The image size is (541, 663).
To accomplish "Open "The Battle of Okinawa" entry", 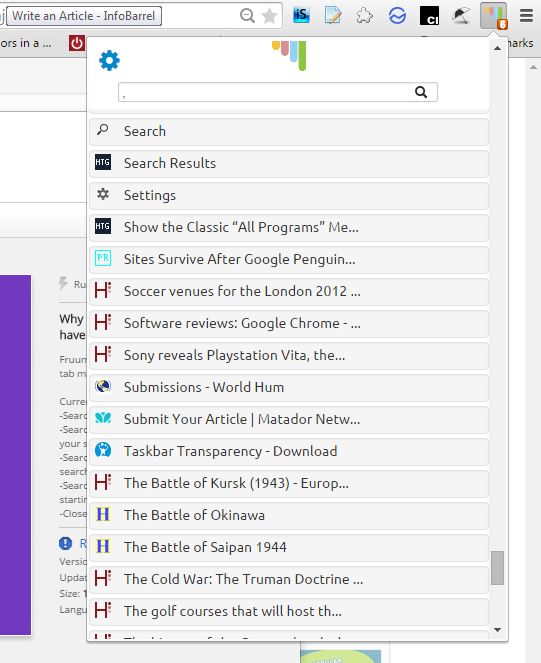I will click(x=289, y=515).
